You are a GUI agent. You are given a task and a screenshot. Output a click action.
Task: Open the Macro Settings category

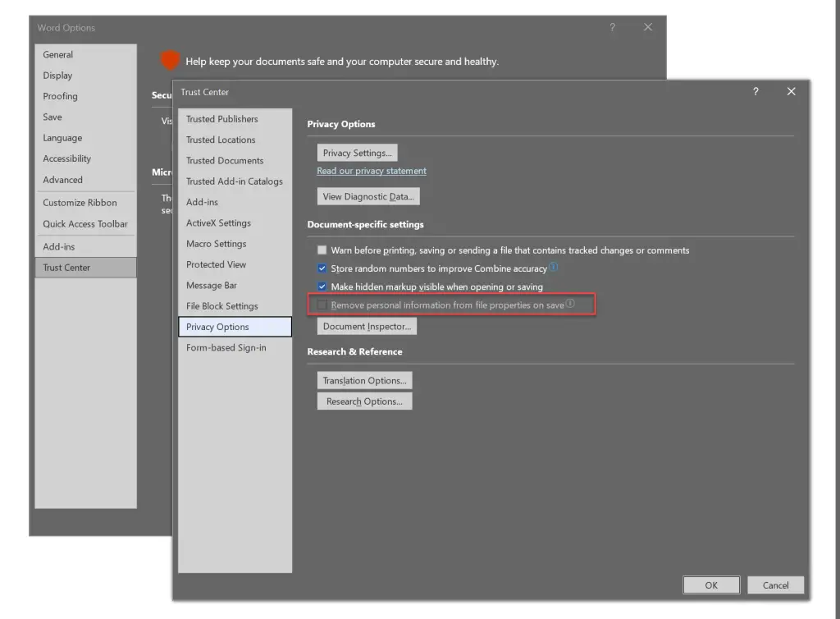[217, 244]
